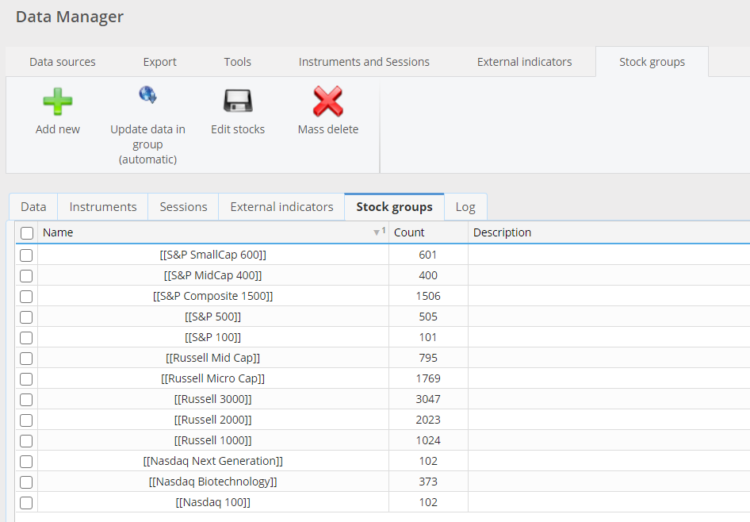Open the lower Sessions tab
This screenshot has height=522, width=750.
(x=183, y=207)
